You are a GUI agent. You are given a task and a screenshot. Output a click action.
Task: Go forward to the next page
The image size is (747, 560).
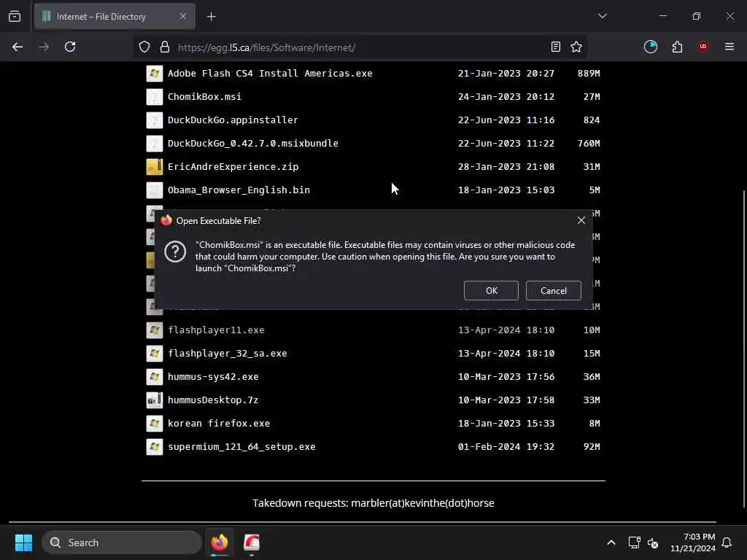[44, 47]
